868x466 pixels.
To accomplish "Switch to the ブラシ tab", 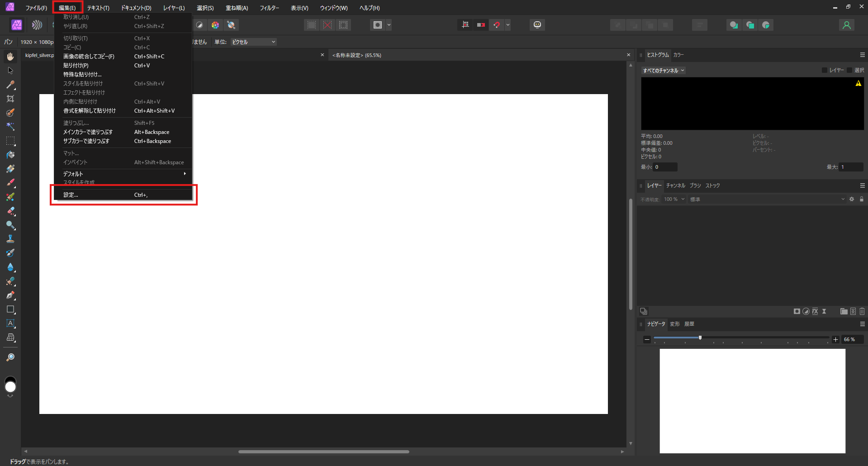I will tap(695, 185).
